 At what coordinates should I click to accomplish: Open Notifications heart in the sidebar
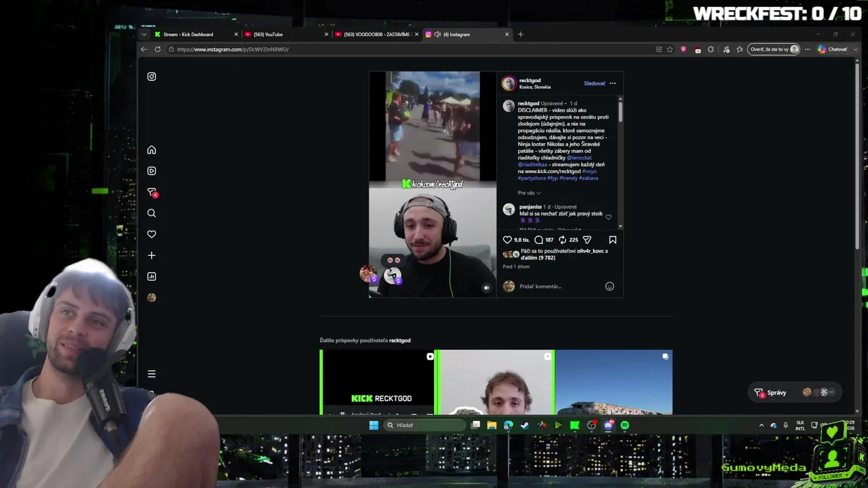pos(152,235)
